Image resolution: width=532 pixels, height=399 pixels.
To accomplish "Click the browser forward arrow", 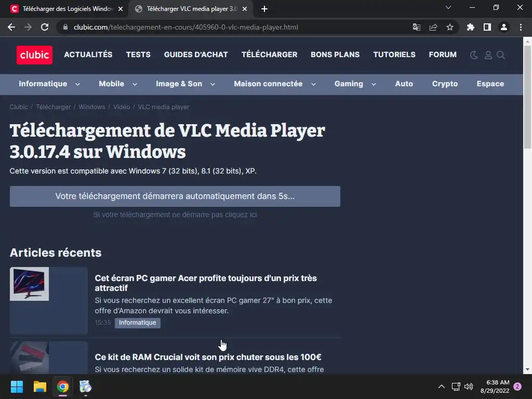I will click(28, 27).
